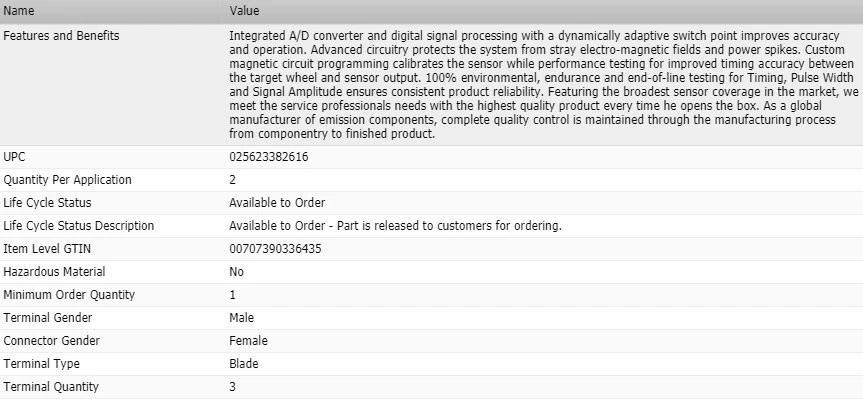Select the Life Cycle Status Description label

click(79, 226)
